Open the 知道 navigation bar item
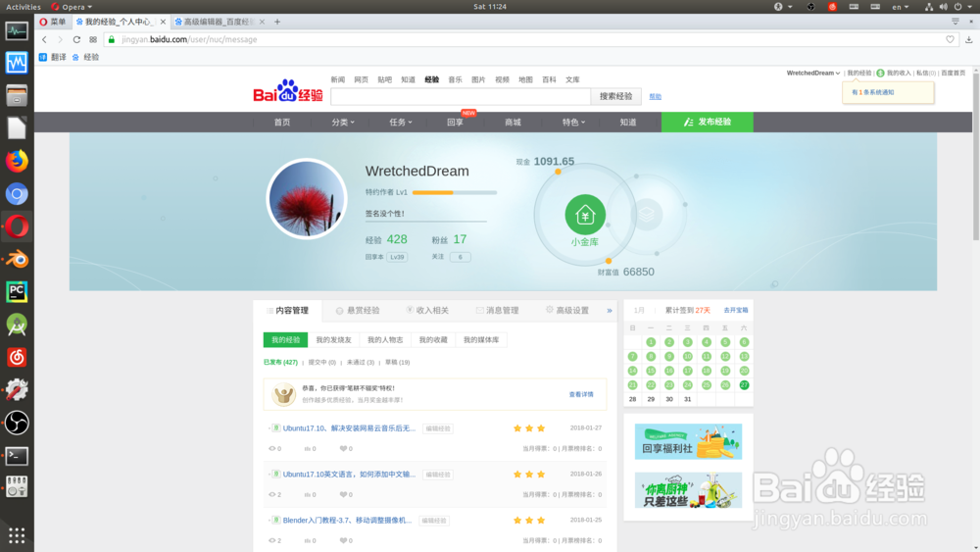 (x=628, y=123)
